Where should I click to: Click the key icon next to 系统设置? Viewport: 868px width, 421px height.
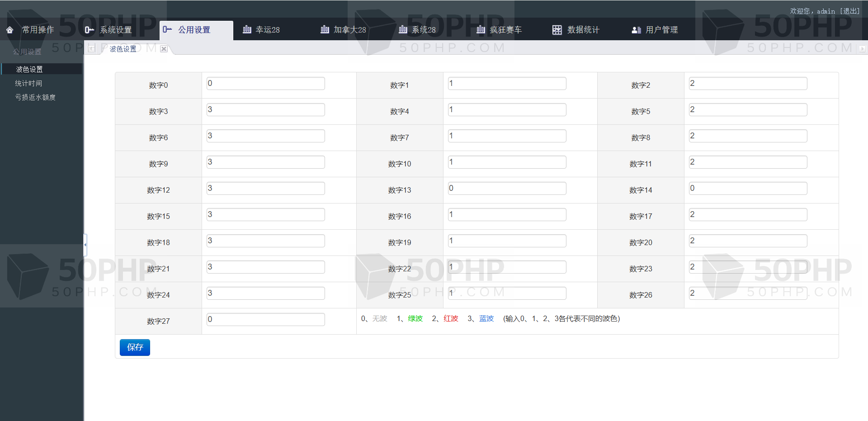click(89, 30)
